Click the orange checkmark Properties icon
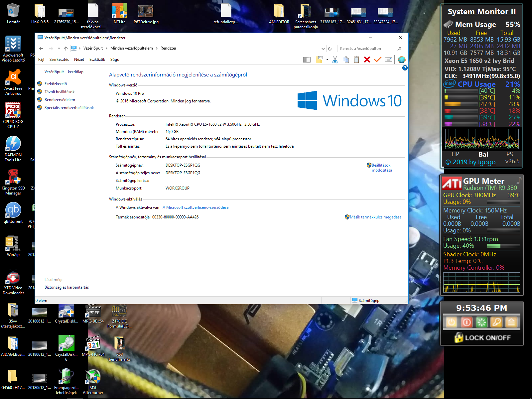This screenshot has width=532, height=399. (377, 60)
